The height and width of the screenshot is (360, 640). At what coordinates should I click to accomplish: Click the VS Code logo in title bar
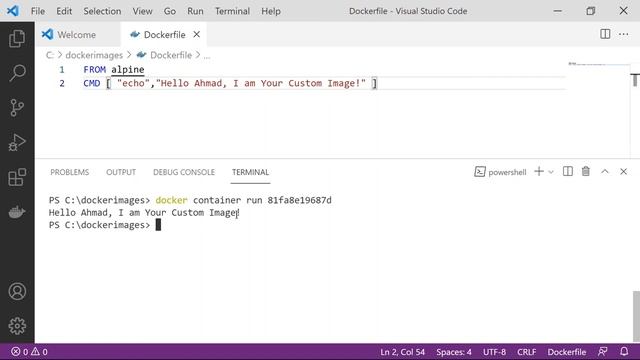coord(13,11)
